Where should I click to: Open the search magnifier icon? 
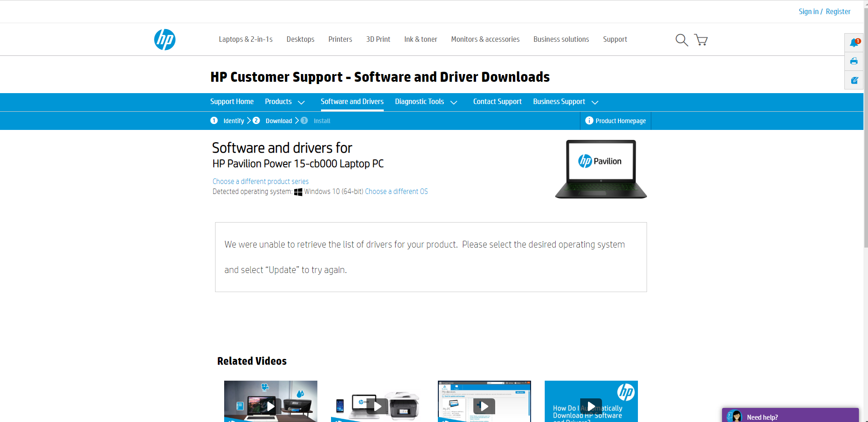(x=682, y=40)
